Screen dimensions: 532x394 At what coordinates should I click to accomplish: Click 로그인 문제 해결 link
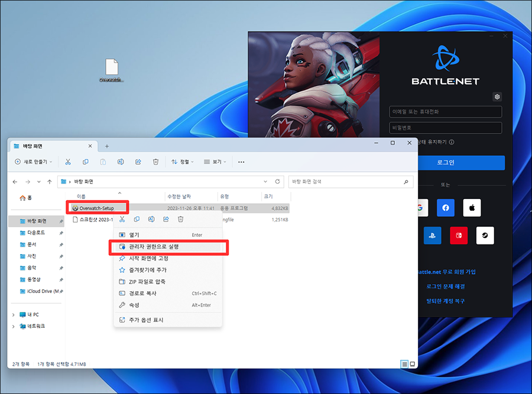point(446,286)
